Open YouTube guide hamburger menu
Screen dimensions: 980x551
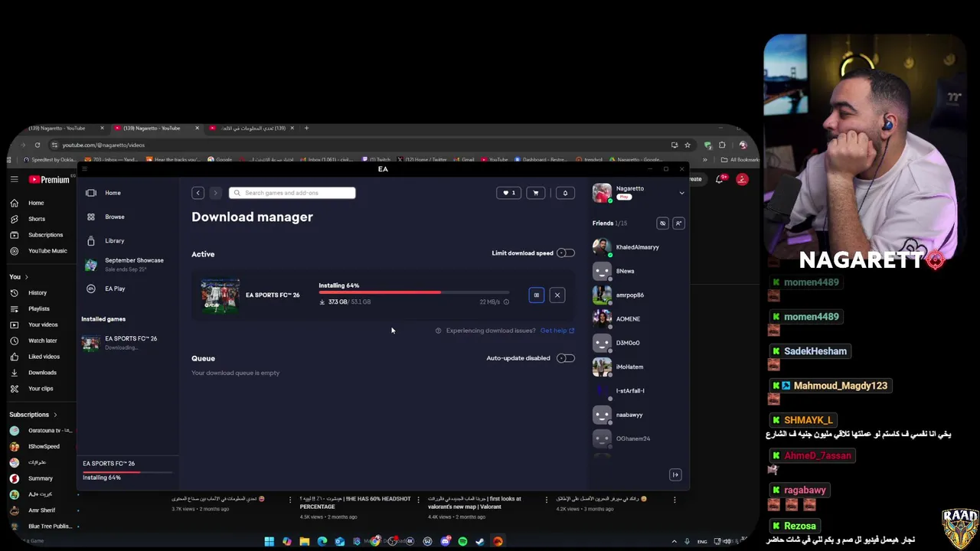point(14,179)
